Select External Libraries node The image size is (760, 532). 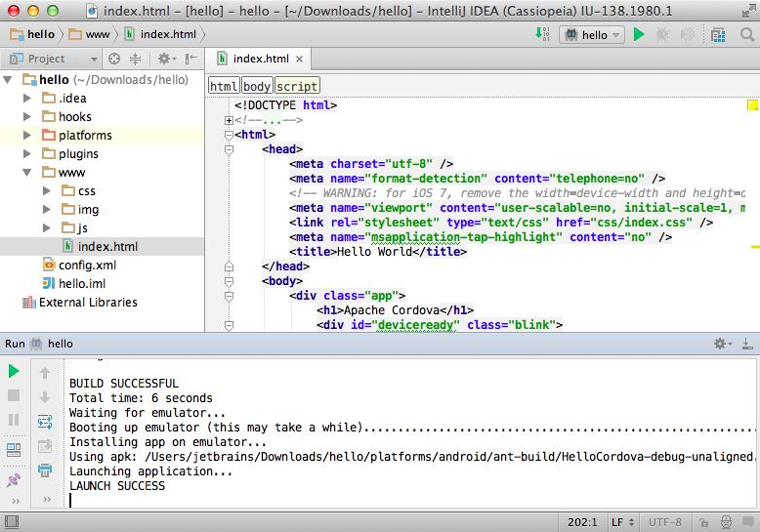tap(102, 303)
